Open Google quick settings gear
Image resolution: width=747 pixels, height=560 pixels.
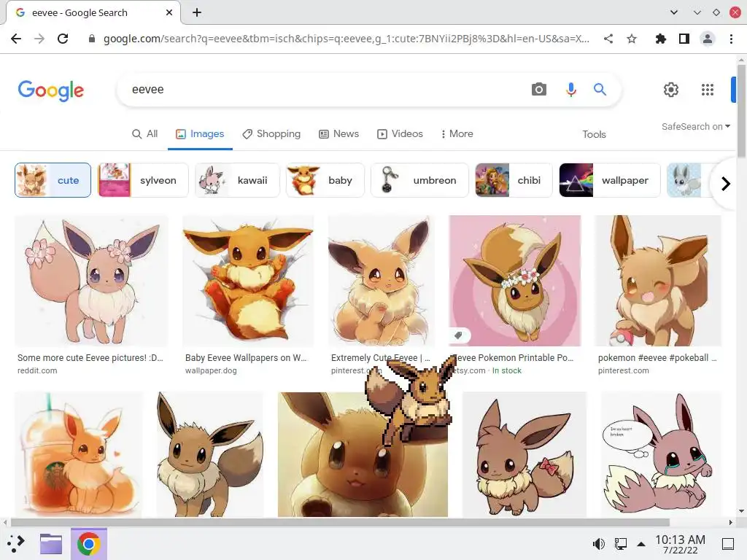coord(671,90)
